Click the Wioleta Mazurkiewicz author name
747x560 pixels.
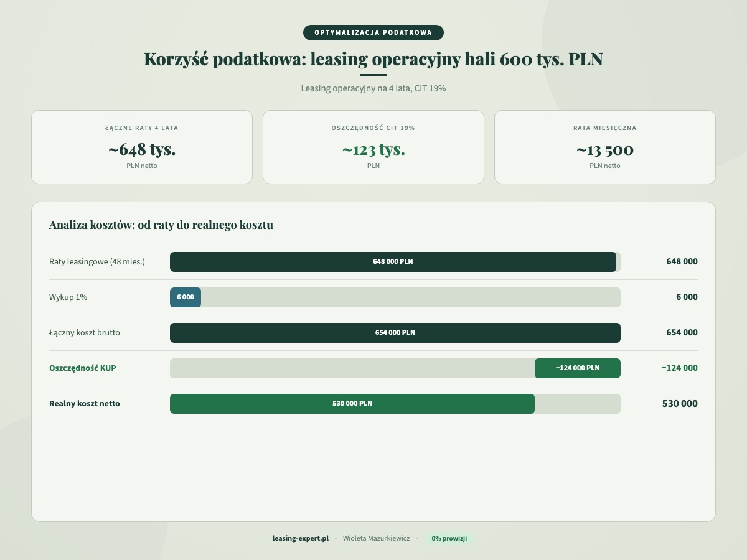pos(376,538)
